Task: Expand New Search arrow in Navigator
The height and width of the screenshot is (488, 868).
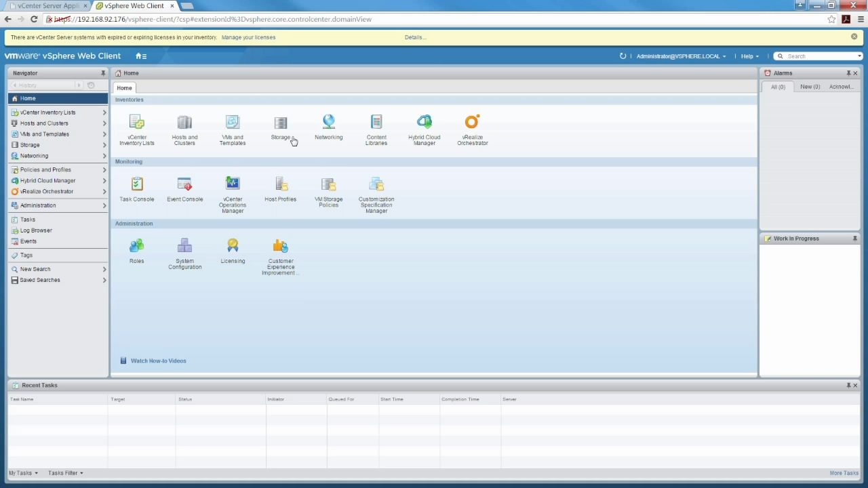Action: pyautogui.click(x=104, y=270)
